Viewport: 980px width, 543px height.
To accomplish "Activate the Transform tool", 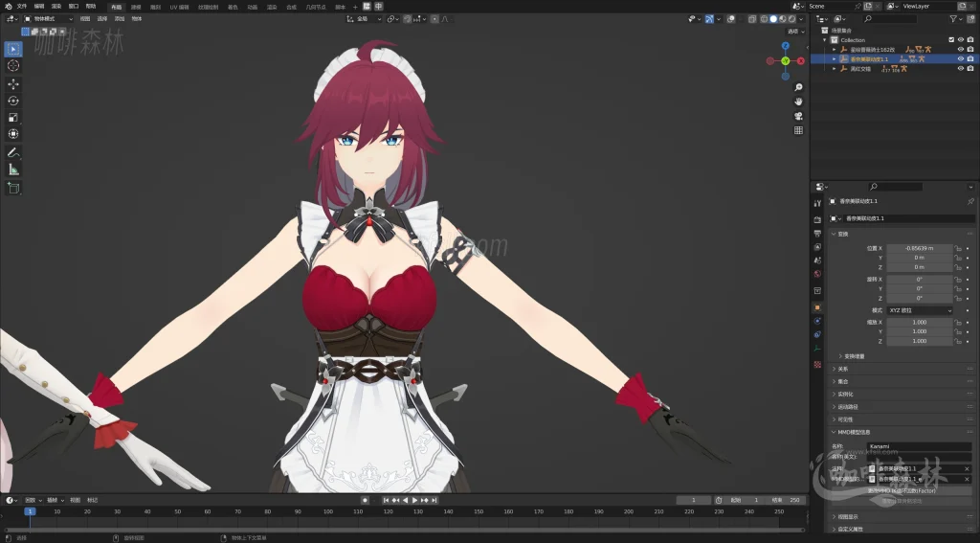I will pos(13,134).
